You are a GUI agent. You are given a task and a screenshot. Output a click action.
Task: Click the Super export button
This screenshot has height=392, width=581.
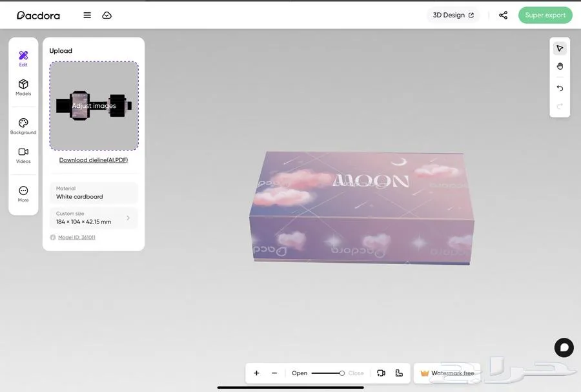545,15
